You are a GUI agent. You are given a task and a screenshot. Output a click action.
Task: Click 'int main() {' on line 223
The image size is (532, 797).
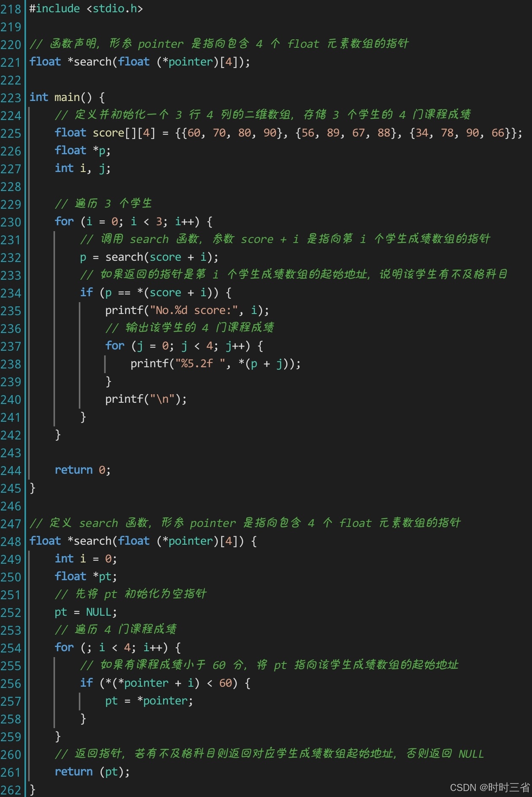(67, 98)
